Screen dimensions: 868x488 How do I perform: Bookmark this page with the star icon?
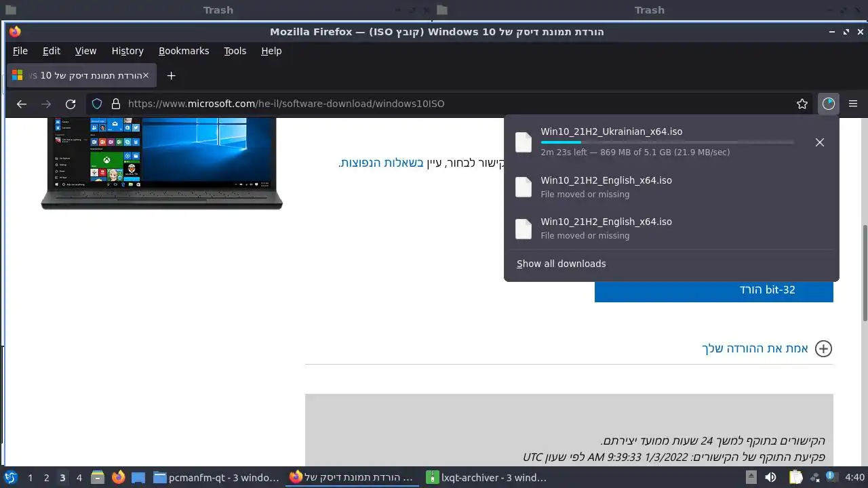pyautogui.click(x=802, y=104)
